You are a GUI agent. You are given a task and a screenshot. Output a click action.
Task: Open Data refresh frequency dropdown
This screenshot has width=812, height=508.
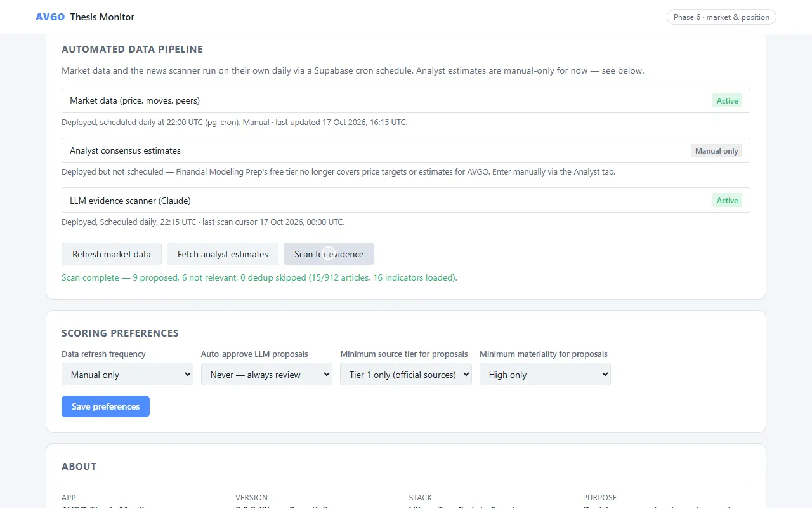[128, 374]
